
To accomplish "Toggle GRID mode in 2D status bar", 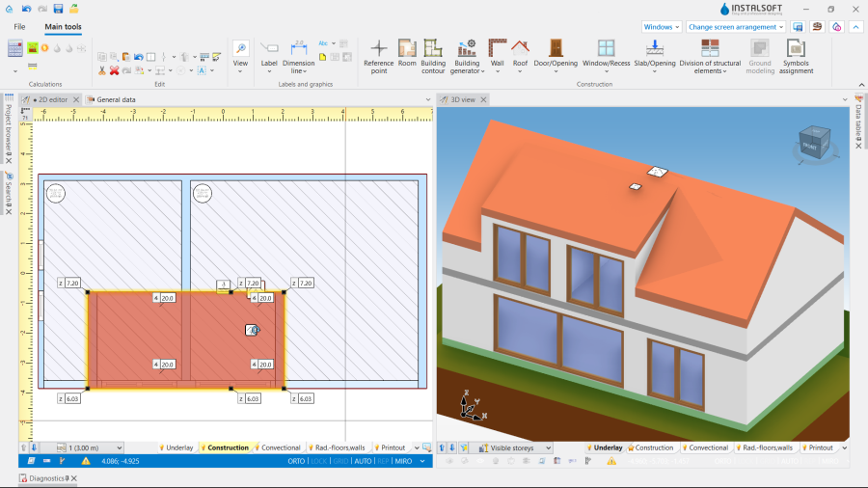I will point(340,461).
